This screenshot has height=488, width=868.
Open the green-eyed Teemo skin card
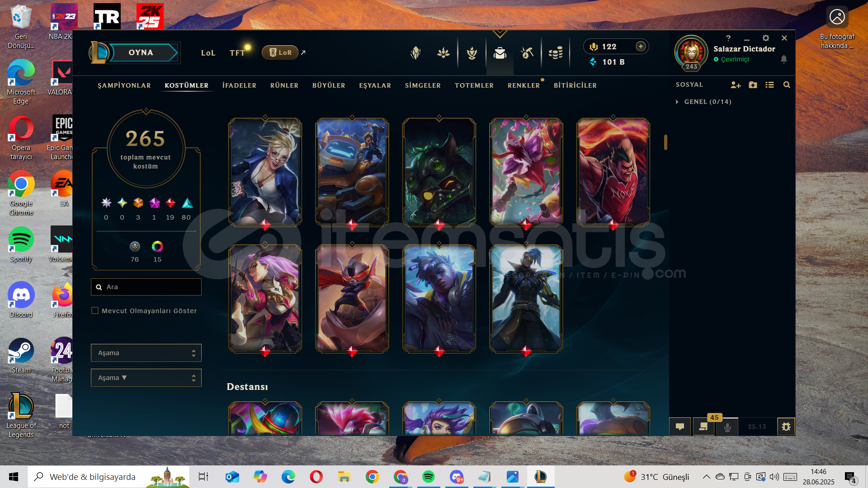point(439,172)
